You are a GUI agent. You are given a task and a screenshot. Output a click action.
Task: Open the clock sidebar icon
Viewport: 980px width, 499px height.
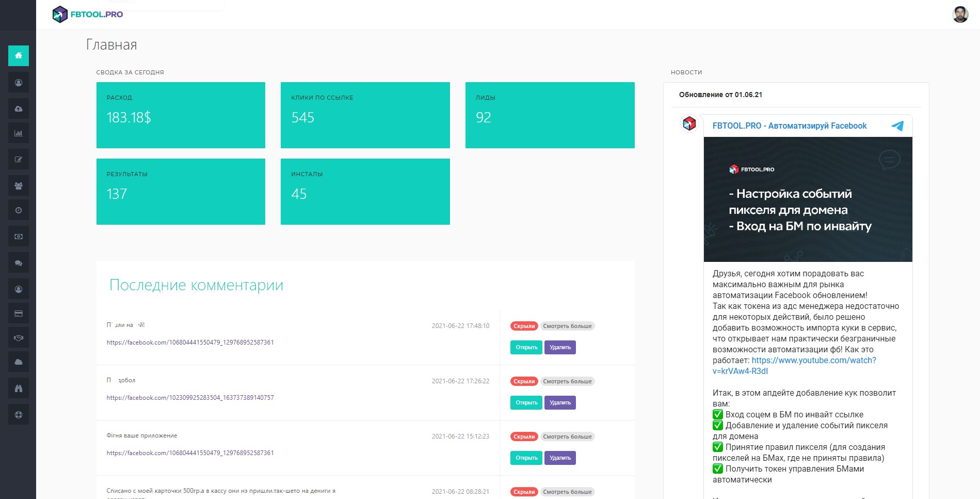click(19, 210)
